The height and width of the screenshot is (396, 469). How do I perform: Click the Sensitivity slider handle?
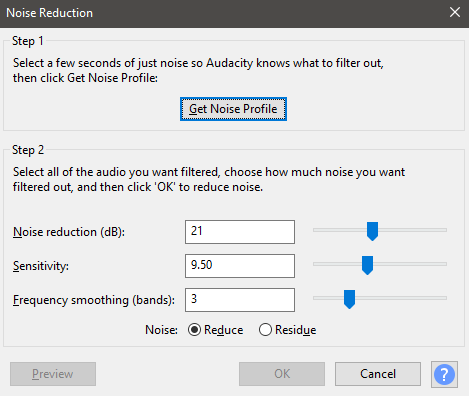click(x=367, y=265)
